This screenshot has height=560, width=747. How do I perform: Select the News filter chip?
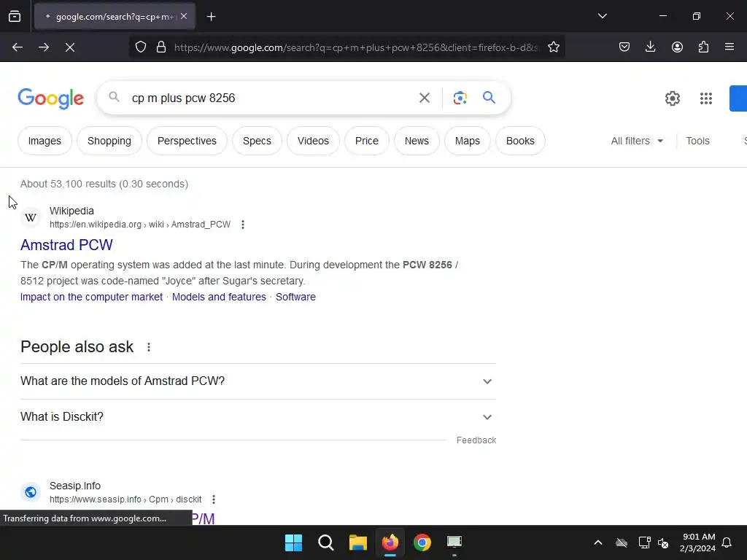(x=417, y=141)
